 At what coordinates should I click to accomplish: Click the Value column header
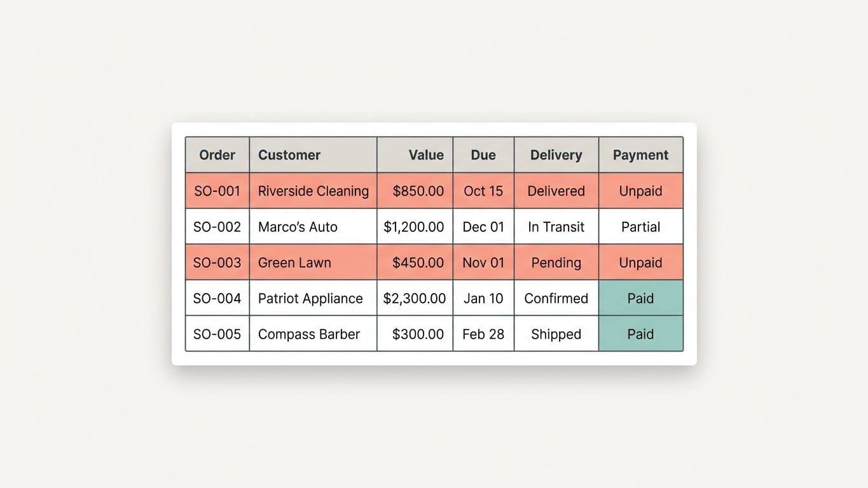pyautogui.click(x=415, y=154)
